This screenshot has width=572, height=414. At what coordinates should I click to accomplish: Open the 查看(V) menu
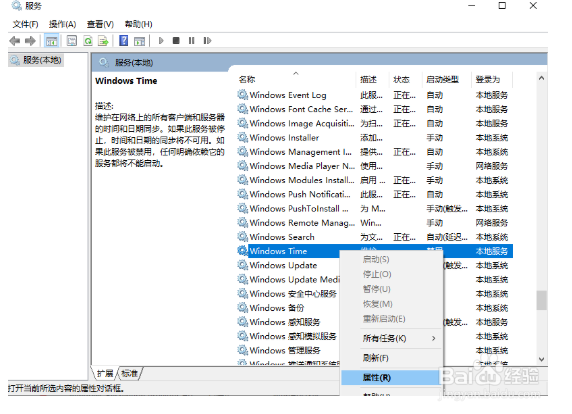[x=100, y=24]
